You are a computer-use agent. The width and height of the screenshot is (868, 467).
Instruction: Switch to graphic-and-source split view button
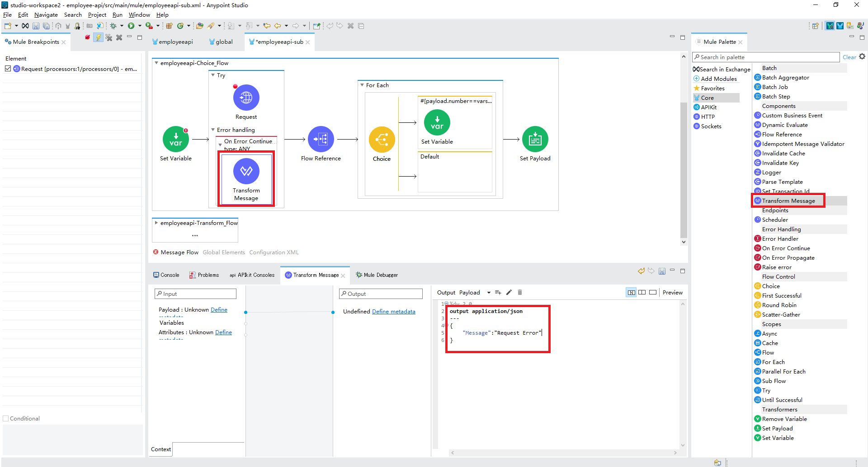coord(631,293)
